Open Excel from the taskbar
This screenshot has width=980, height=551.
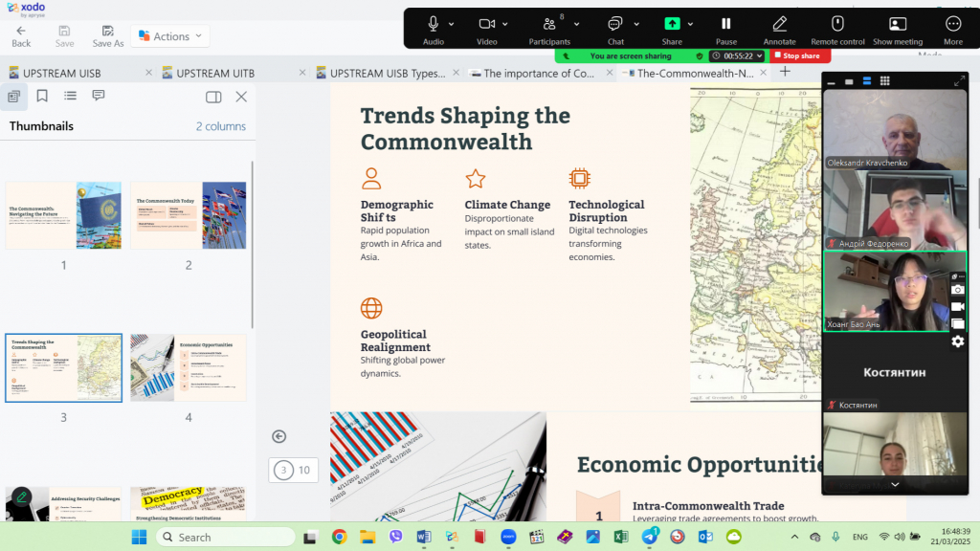620,537
